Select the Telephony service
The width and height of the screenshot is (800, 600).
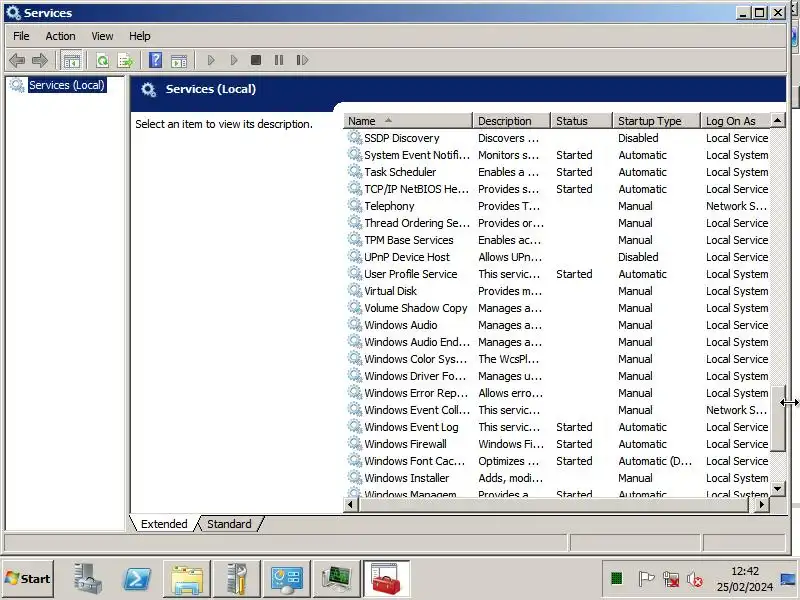558,206
